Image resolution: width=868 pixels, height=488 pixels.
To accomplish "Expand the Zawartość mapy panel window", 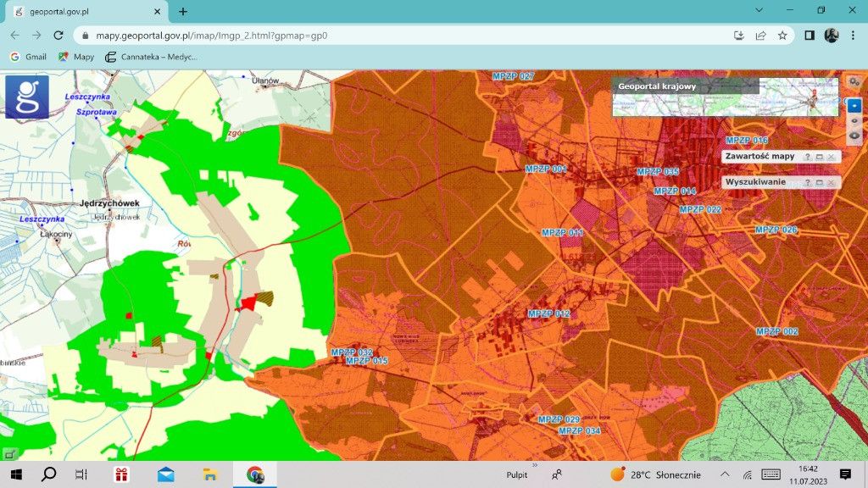I will pyautogui.click(x=820, y=158).
